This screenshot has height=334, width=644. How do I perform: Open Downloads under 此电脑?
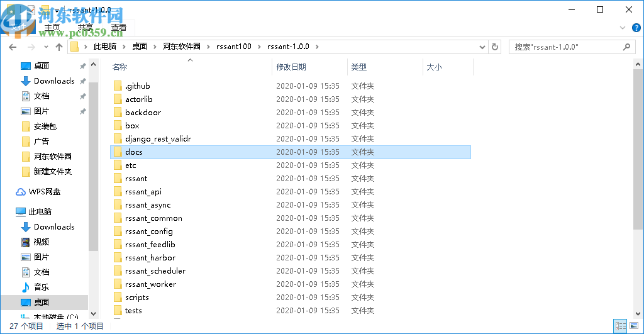pyautogui.click(x=54, y=227)
